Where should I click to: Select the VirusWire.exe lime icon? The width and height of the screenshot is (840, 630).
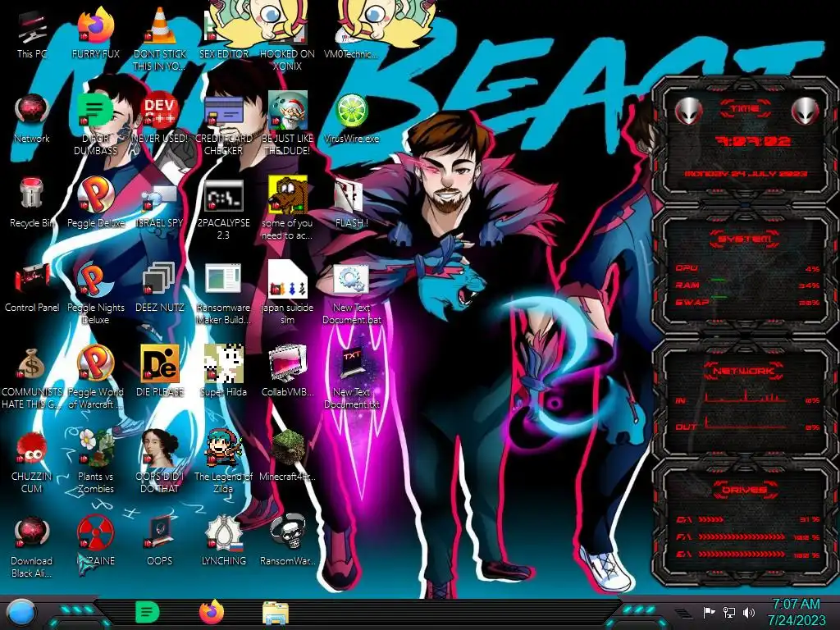point(351,119)
